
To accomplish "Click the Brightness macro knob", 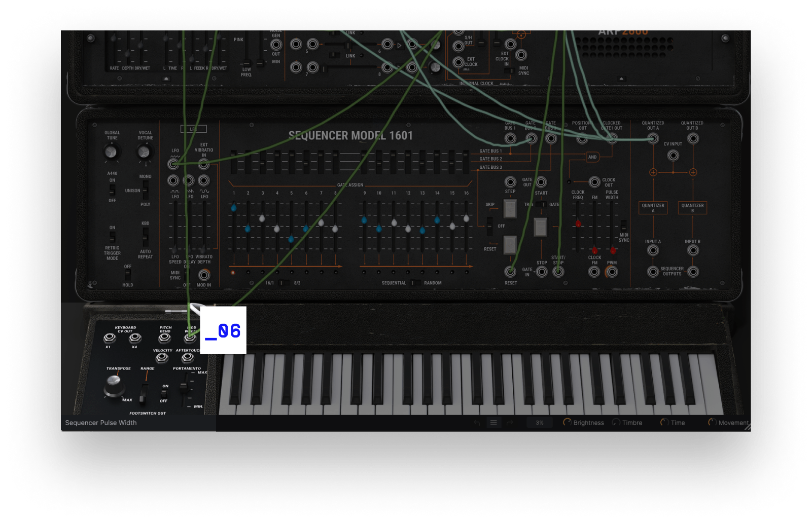I will click(567, 423).
